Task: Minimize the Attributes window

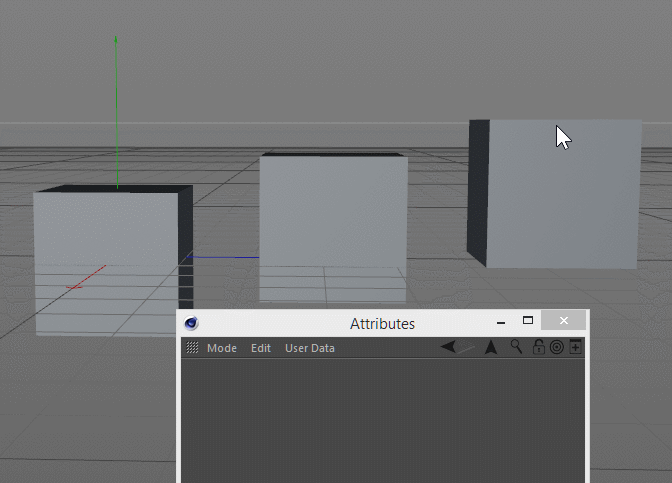Action: tap(501, 322)
